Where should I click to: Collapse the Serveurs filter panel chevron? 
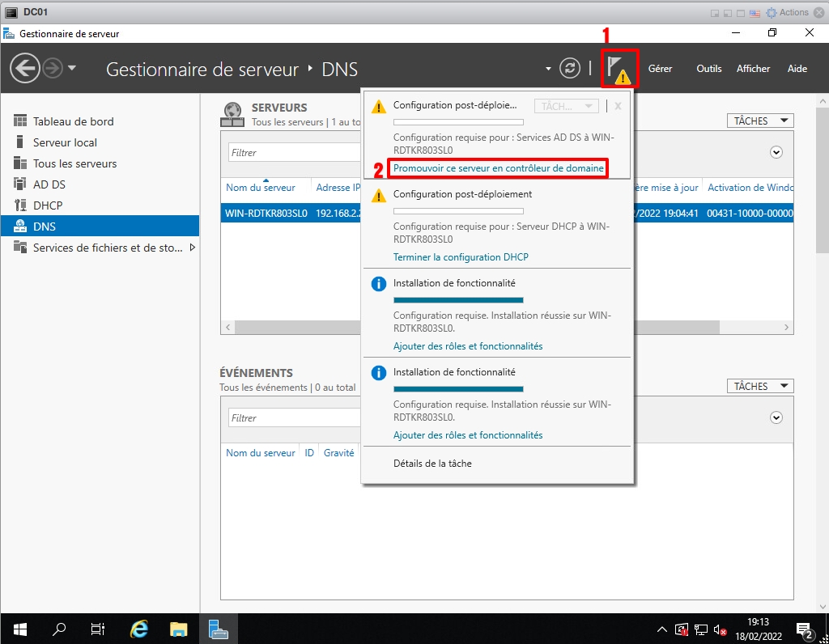pos(776,152)
